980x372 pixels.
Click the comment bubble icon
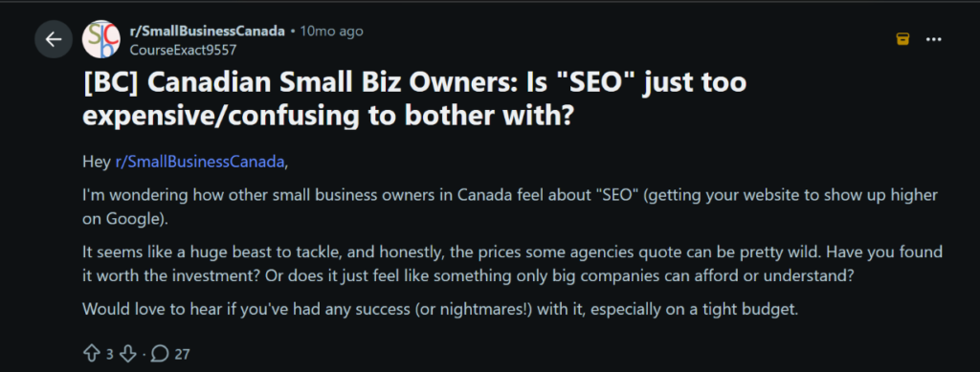tap(160, 354)
